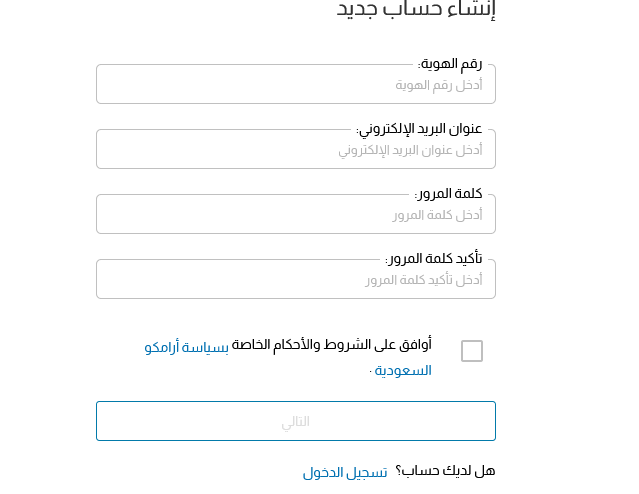Focus the ID number (رقم الهوية) input field
639x494 pixels.
(296, 84)
